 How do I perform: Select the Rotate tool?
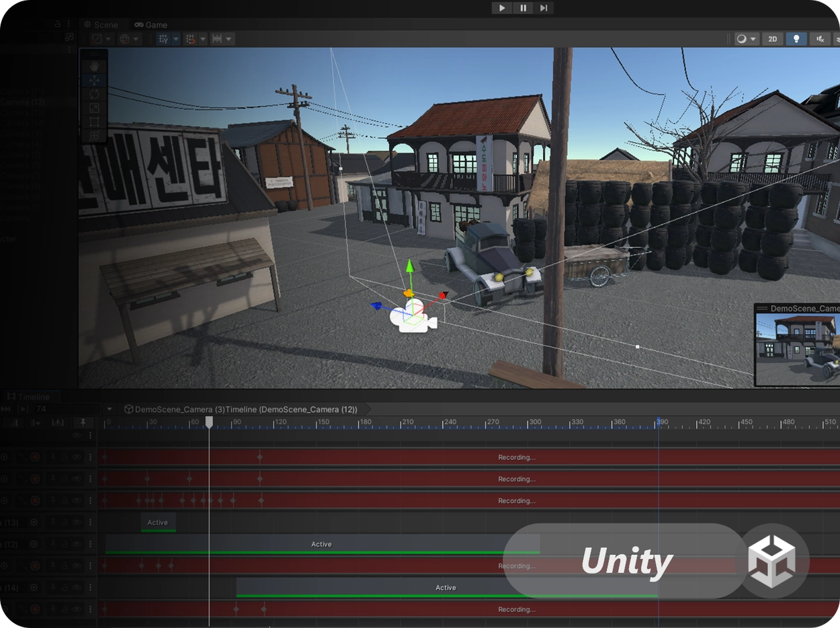[94, 94]
